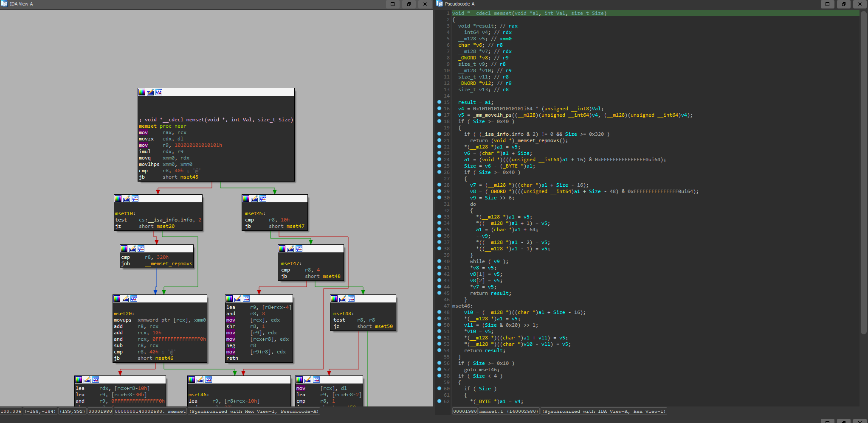
Task: Toggle breakpoint dot on line 21 return
Action: (439, 140)
